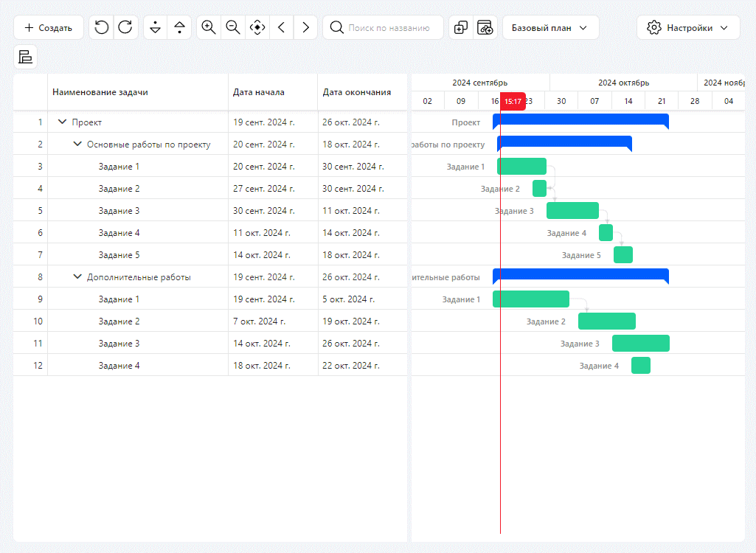Click green bar of row 5 Задание 3
756x553 pixels.
(x=572, y=211)
